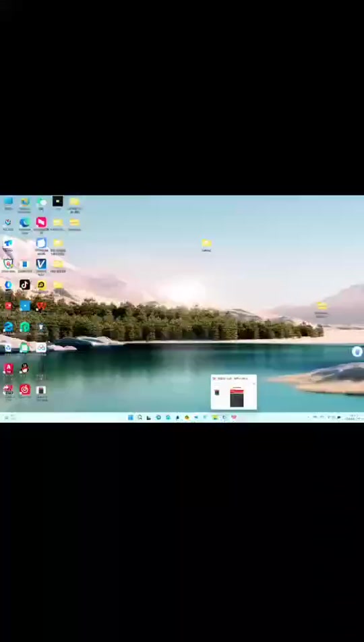
Task: Select the taskbar window preview thumbnail
Action: pos(234,392)
